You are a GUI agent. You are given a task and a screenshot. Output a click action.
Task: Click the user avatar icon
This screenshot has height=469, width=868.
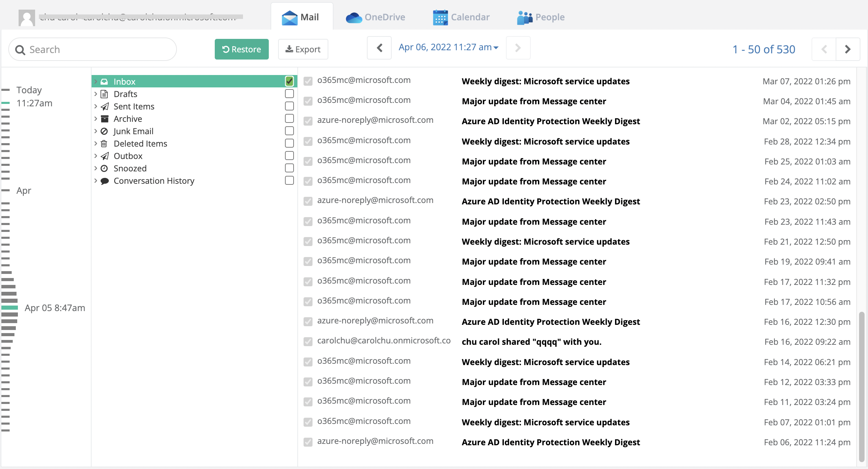pos(27,18)
